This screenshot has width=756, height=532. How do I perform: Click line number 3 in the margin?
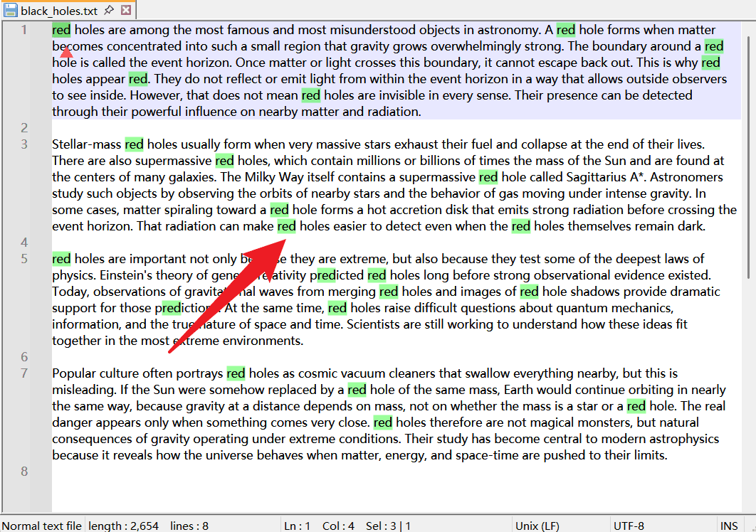coord(24,144)
